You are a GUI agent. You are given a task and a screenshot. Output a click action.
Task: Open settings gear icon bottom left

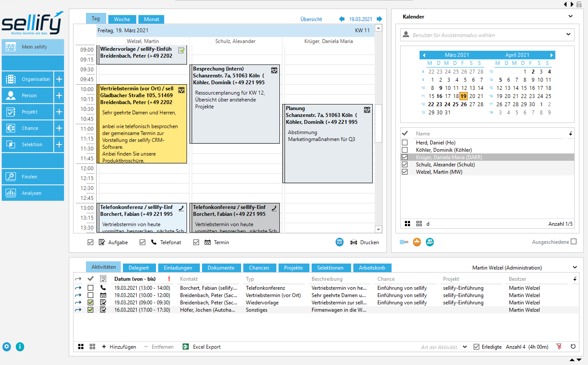(x=7, y=347)
